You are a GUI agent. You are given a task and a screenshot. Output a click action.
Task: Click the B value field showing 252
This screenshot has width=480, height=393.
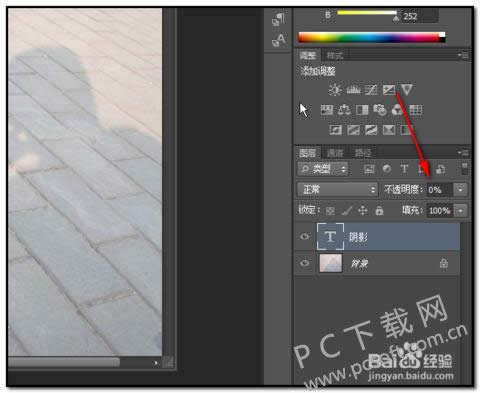tap(419, 16)
